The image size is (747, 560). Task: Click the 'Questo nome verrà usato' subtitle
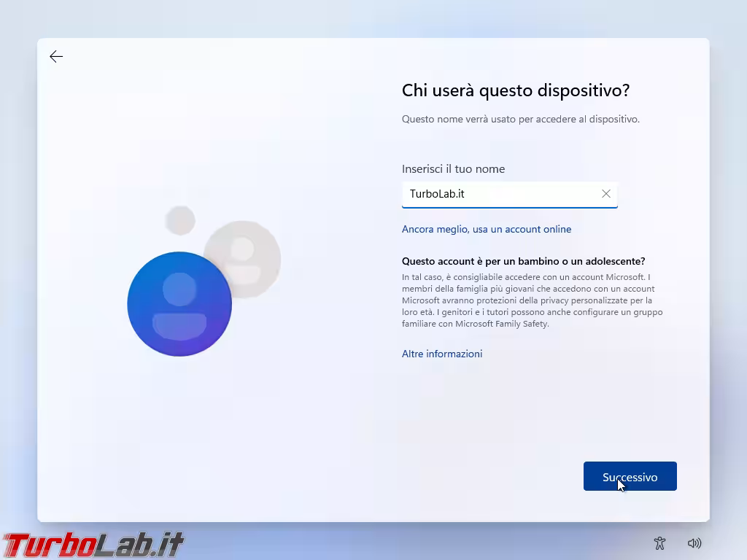tap(520, 119)
